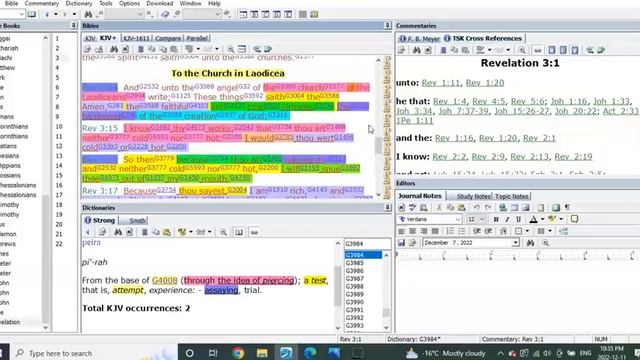Open the font color dropdown arrow

[542, 219]
